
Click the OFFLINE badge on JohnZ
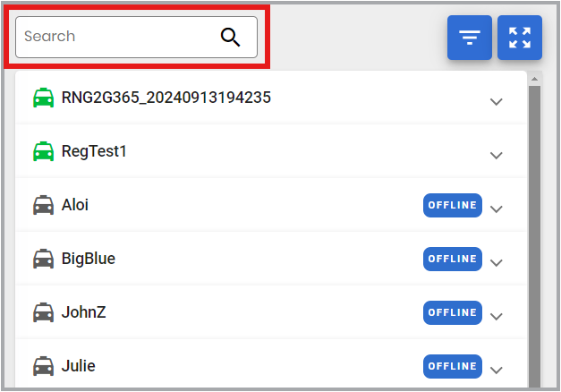coord(453,313)
